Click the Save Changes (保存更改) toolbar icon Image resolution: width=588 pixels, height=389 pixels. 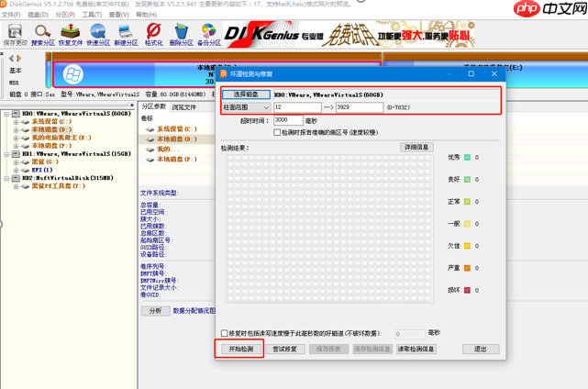point(15,35)
